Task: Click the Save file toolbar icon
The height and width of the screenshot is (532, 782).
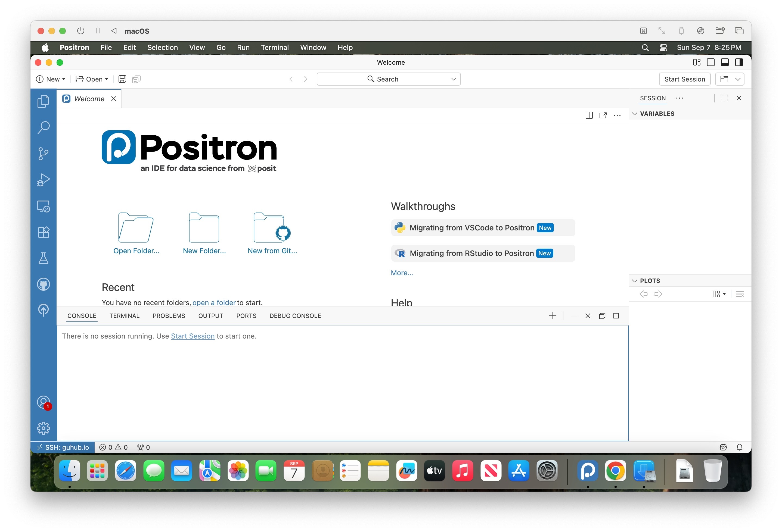Action: click(x=122, y=79)
